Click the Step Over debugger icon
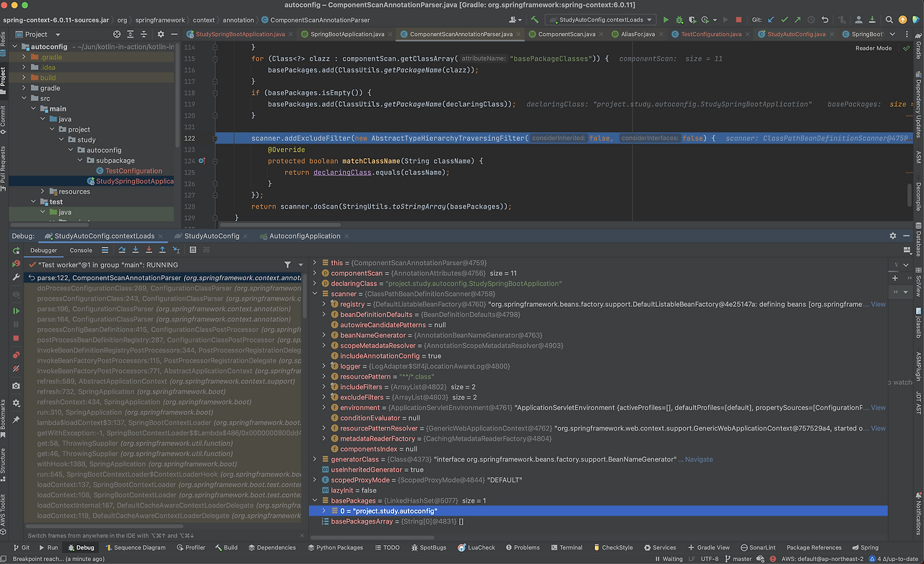The image size is (924, 564). [121, 250]
